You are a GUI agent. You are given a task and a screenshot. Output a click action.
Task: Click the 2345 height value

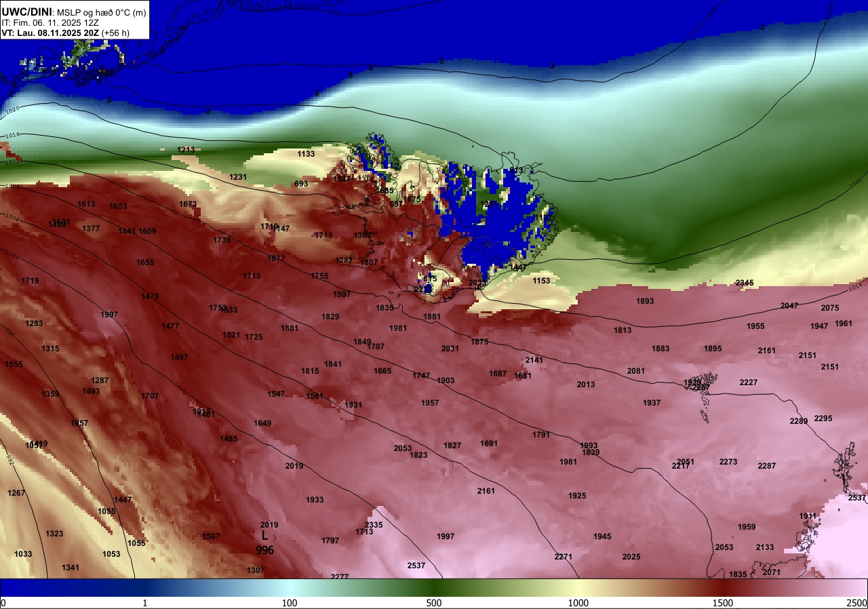click(x=745, y=283)
